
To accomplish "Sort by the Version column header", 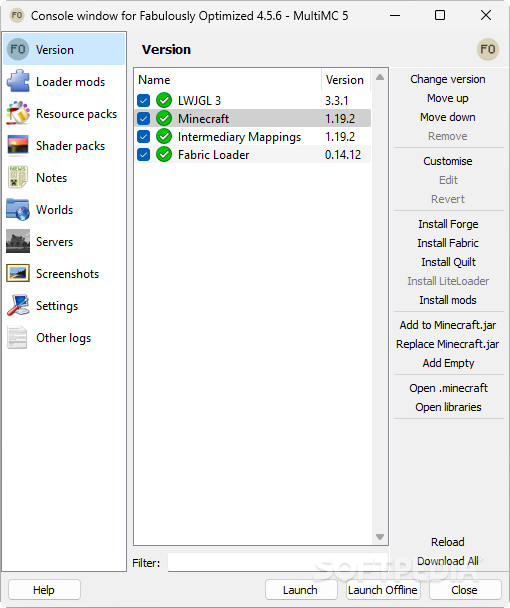I will [x=345, y=80].
